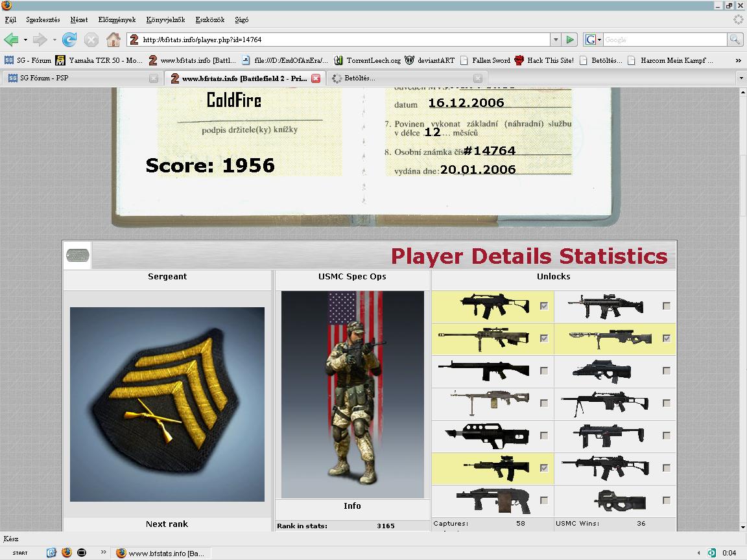The image size is (747, 560).
Task: Toggle the first unlock weapon checkbox
Action: pos(544,306)
